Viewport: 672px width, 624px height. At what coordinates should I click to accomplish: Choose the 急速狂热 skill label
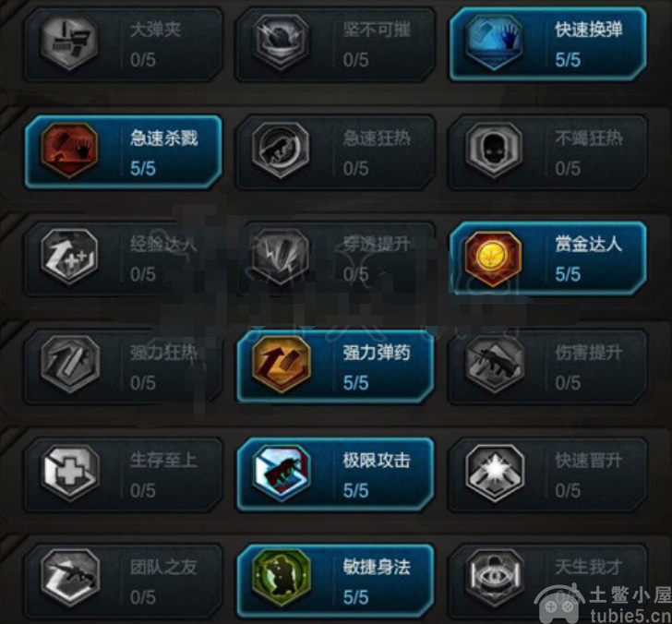[377, 138]
